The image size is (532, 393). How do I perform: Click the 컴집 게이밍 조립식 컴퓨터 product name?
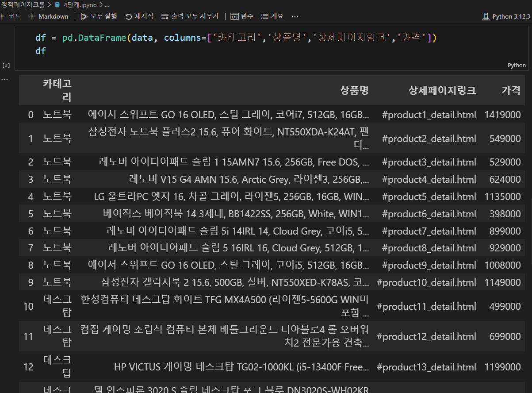click(x=225, y=337)
